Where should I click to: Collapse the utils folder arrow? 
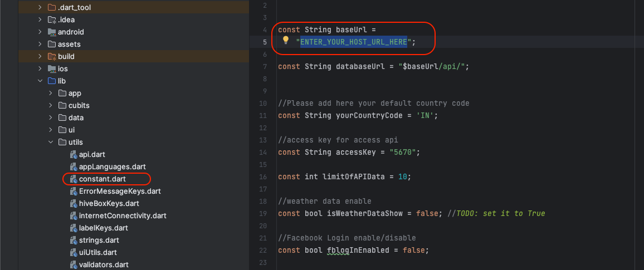click(50, 143)
